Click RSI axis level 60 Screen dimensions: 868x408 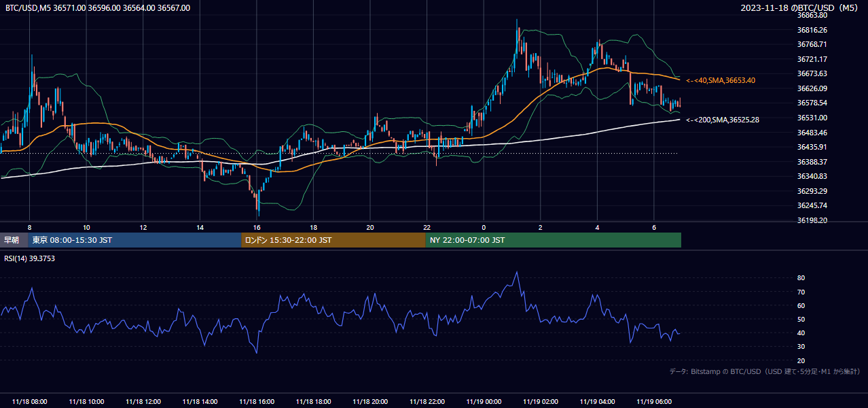tap(801, 305)
